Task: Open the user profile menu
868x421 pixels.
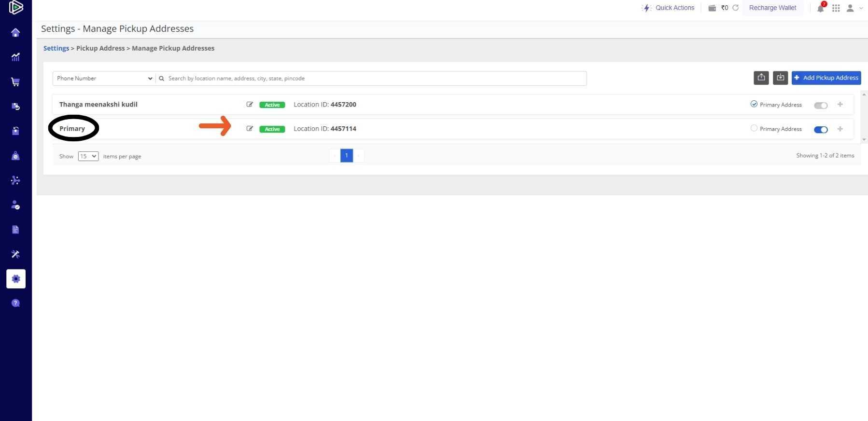Action: [x=854, y=8]
